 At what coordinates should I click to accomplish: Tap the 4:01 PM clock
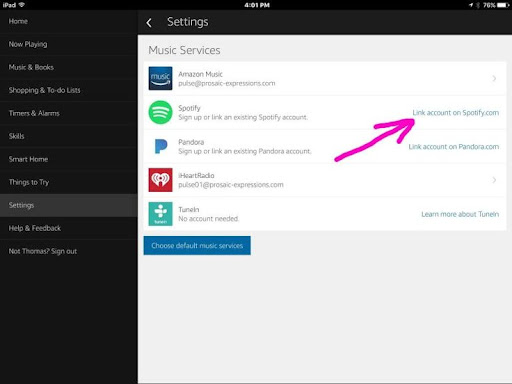pos(257,5)
